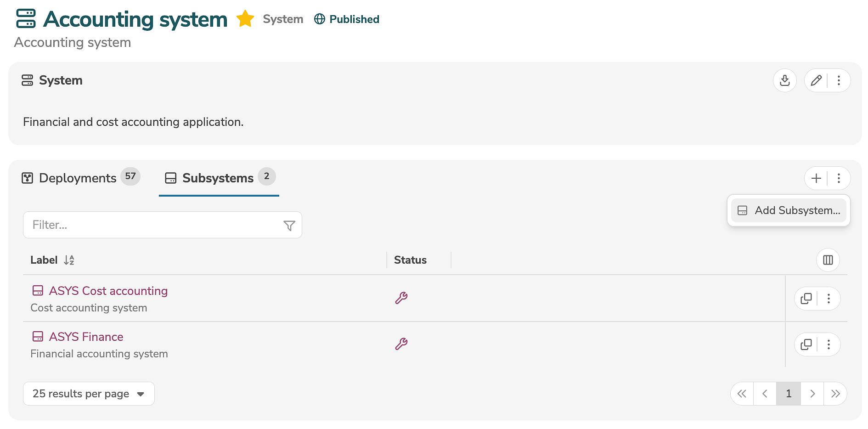
Task: Select the Subsystems tab
Action: (219, 178)
